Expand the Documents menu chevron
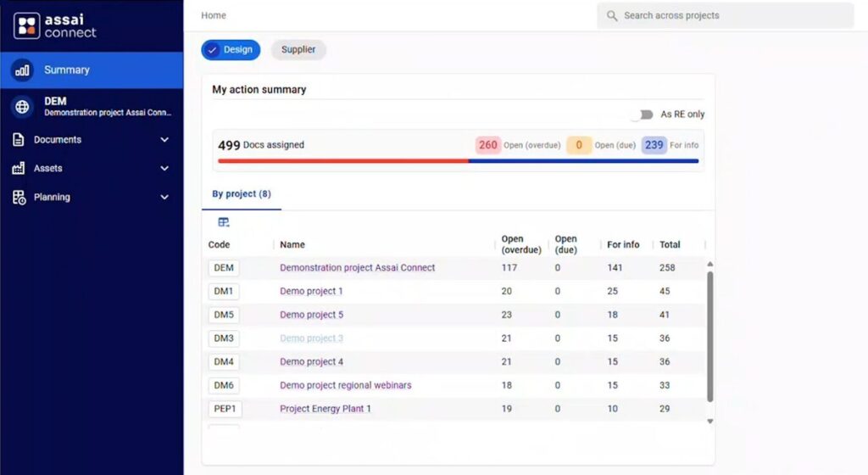The width and height of the screenshot is (868, 475). (164, 140)
